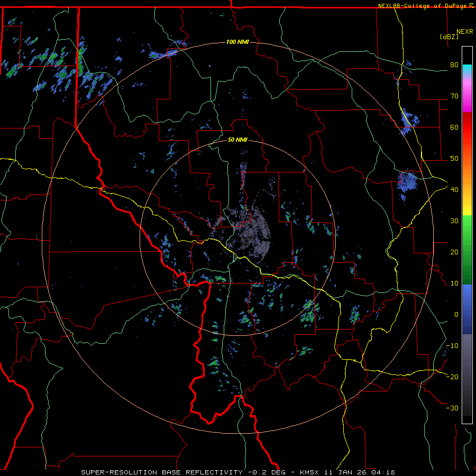Select the -10 value on the dBZ scale

pos(452,346)
